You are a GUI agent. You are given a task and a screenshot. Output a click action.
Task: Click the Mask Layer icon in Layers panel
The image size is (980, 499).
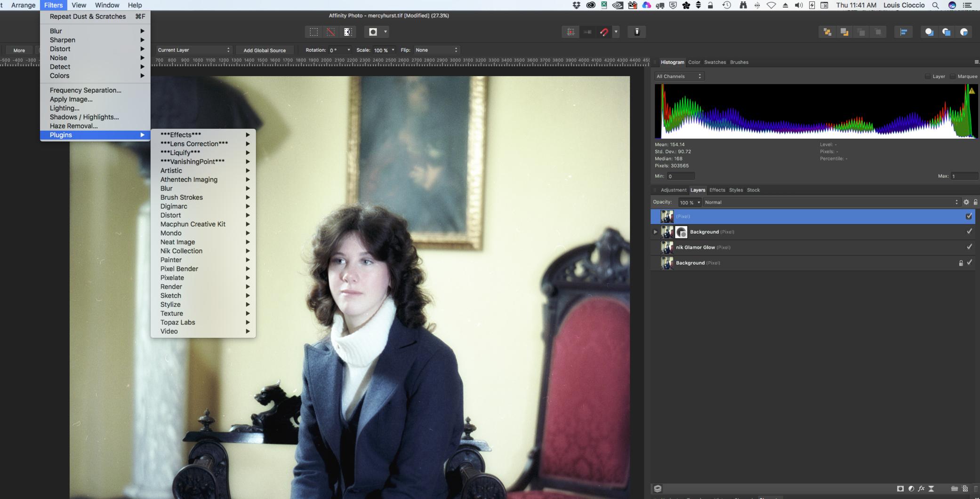click(x=900, y=489)
